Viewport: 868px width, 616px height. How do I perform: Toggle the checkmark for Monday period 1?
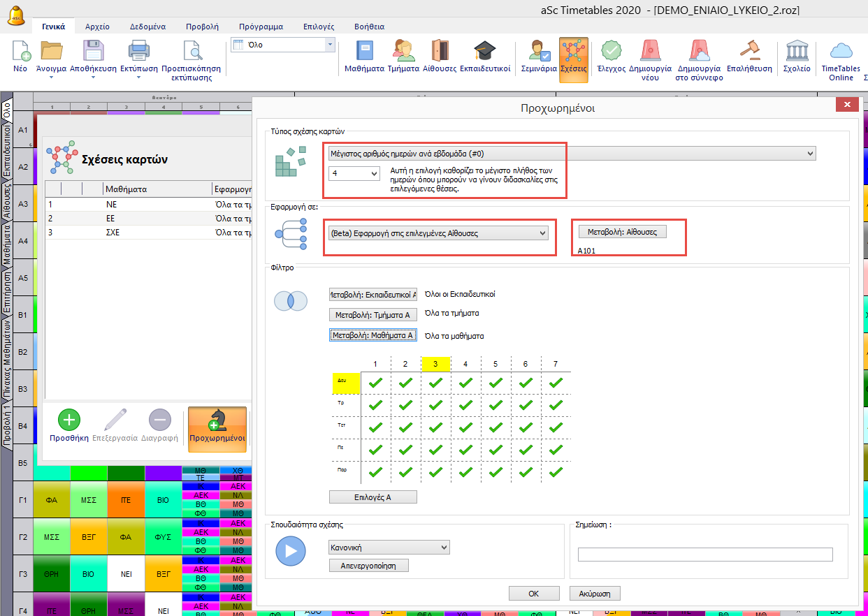pos(376,382)
